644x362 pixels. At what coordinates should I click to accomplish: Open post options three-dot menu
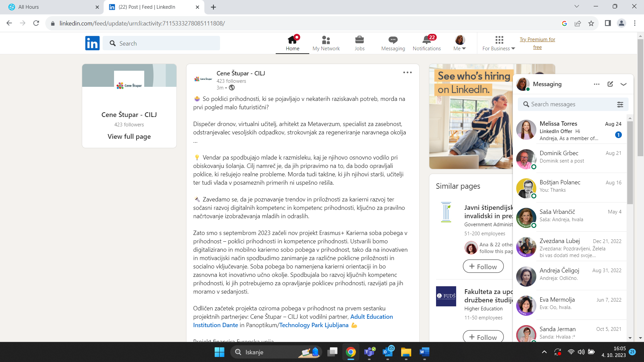coord(407,73)
